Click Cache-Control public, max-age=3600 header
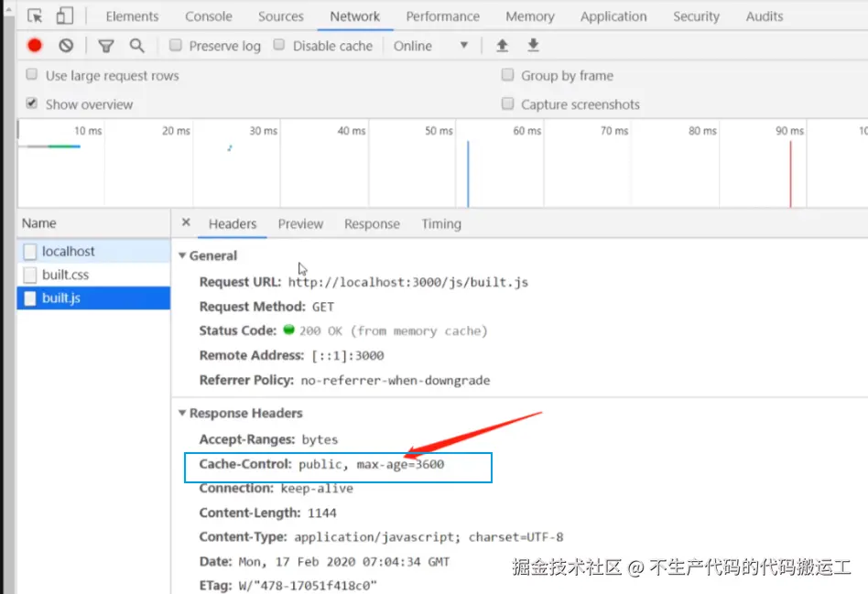This screenshot has height=594, width=868. [x=321, y=464]
